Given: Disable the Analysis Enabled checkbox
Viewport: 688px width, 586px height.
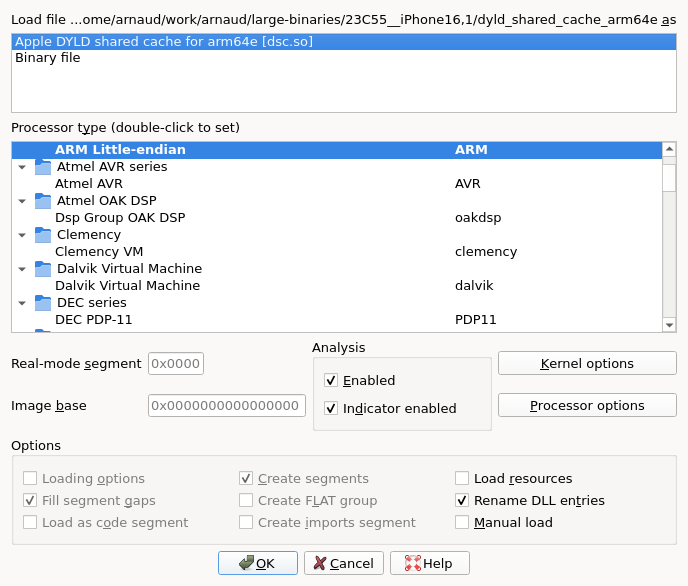Looking at the screenshot, I should [331, 380].
